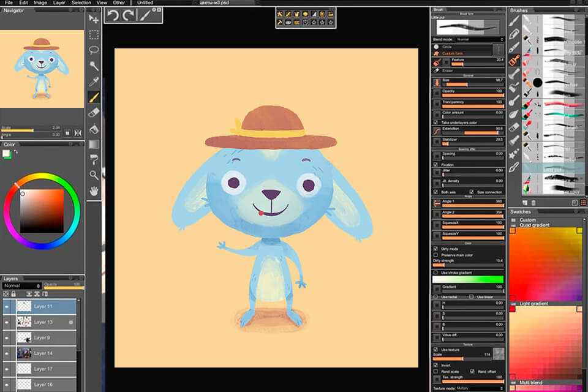Select the rectangular marquee tool
588x392 pixels.
pos(94,34)
